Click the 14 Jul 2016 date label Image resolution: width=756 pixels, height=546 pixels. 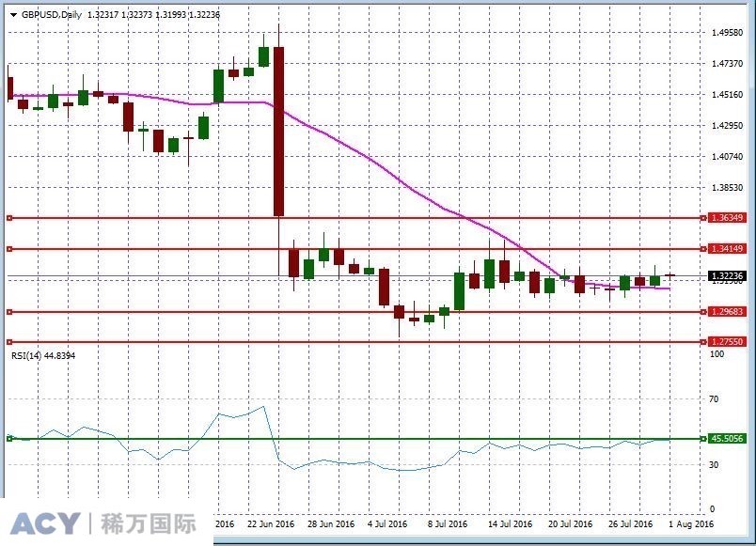(510, 523)
